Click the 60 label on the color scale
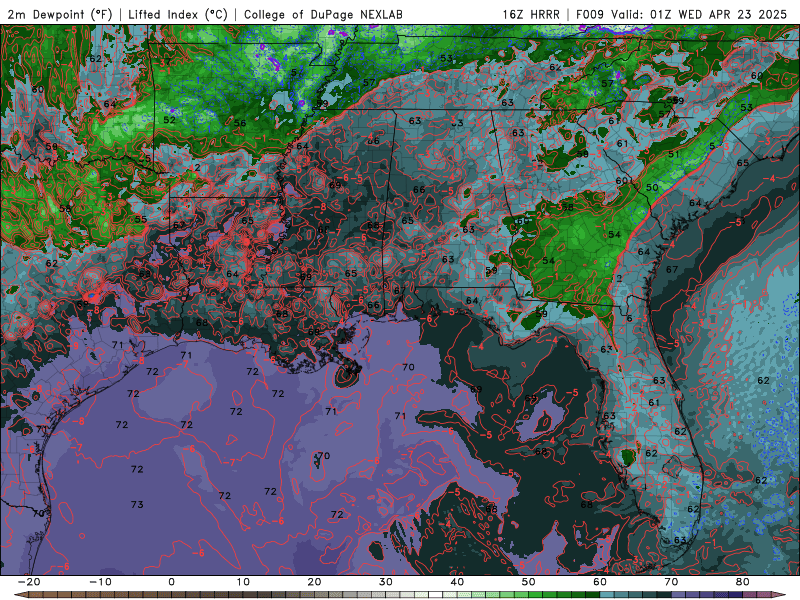 [x=600, y=582]
